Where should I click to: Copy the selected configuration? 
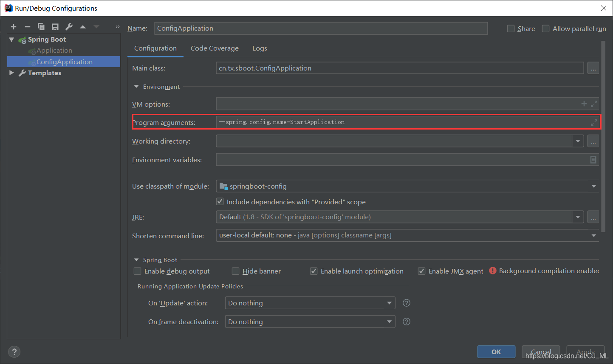click(x=41, y=27)
